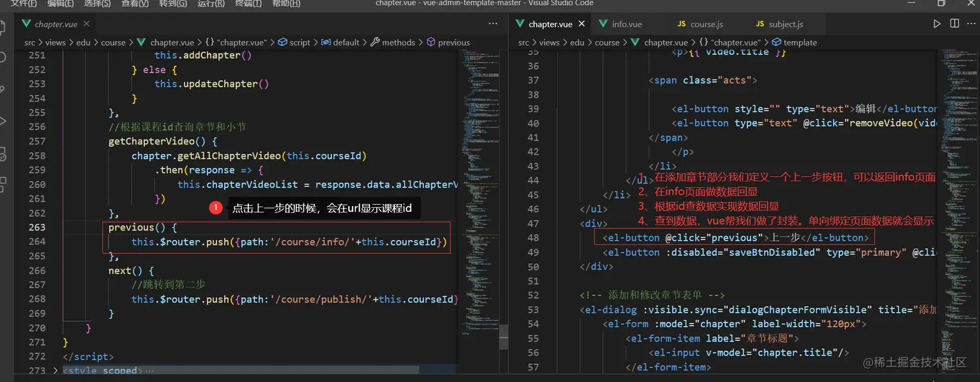This screenshot has height=382, width=980.
Task: Open More Actions ellipsis in right editor
Action: pos(972,24)
